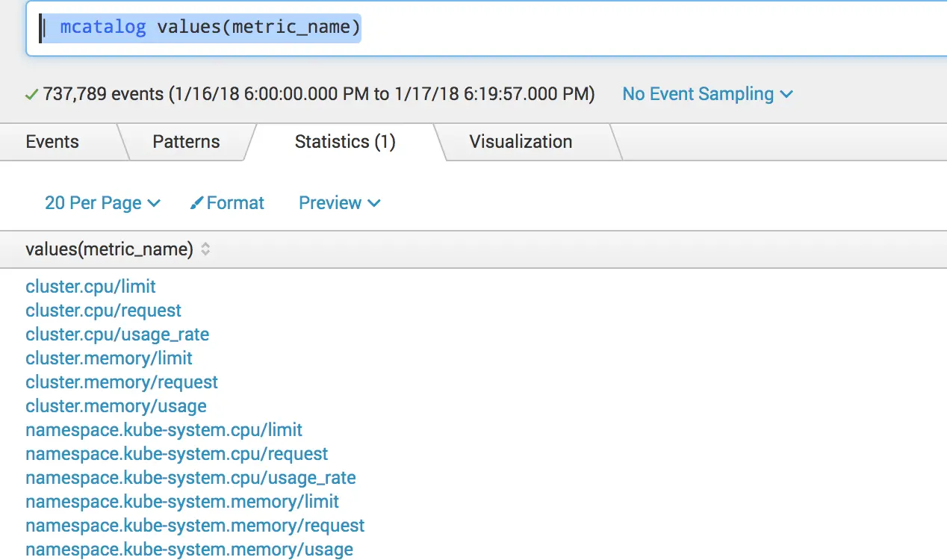Open the Preview dropdown menu

340,203
